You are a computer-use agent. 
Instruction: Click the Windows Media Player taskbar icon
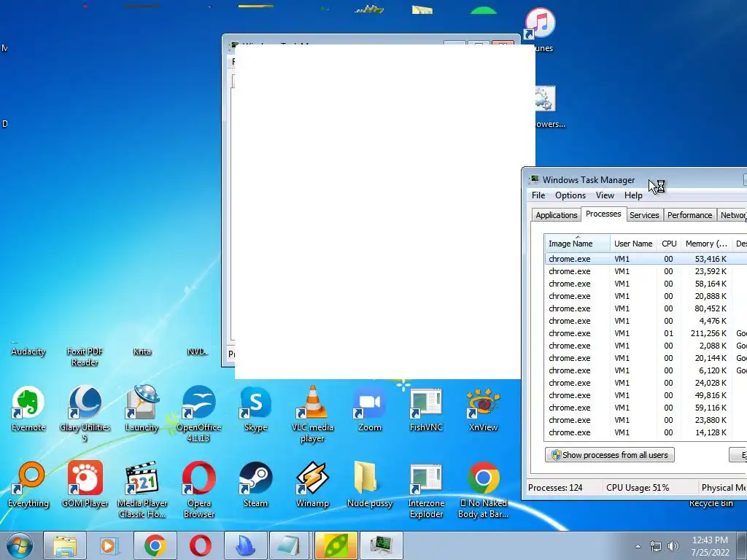109,545
